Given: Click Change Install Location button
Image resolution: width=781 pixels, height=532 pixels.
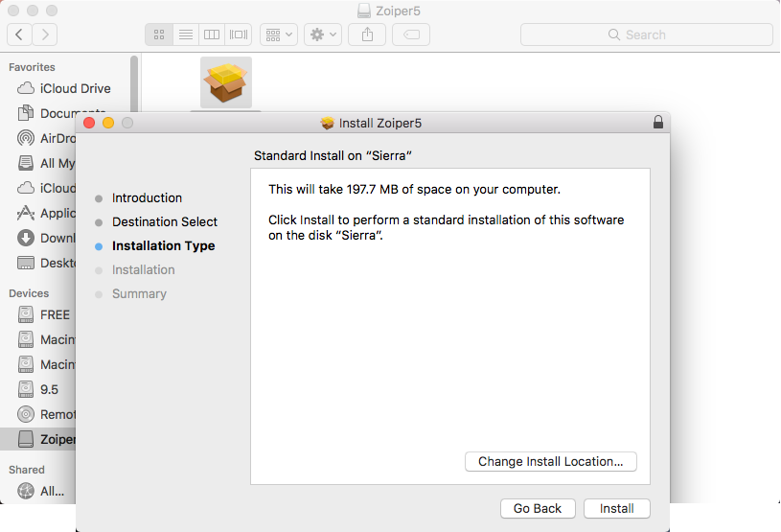Looking at the screenshot, I should point(551,462).
